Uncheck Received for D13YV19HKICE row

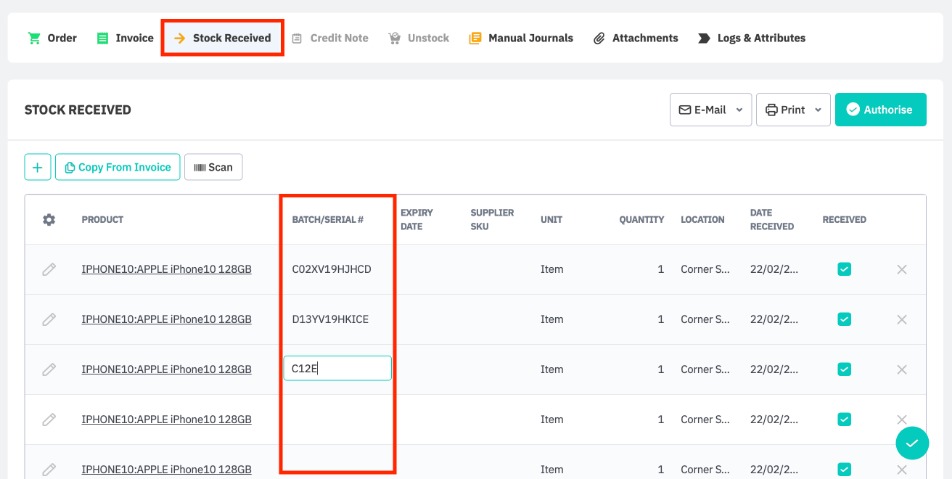pyautogui.click(x=844, y=319)
